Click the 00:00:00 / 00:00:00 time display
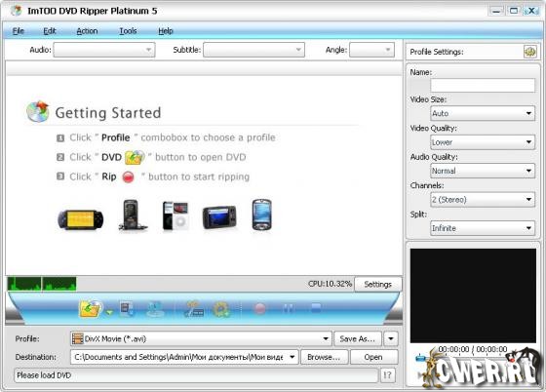546x392 pixels. (x=473, y=349)
